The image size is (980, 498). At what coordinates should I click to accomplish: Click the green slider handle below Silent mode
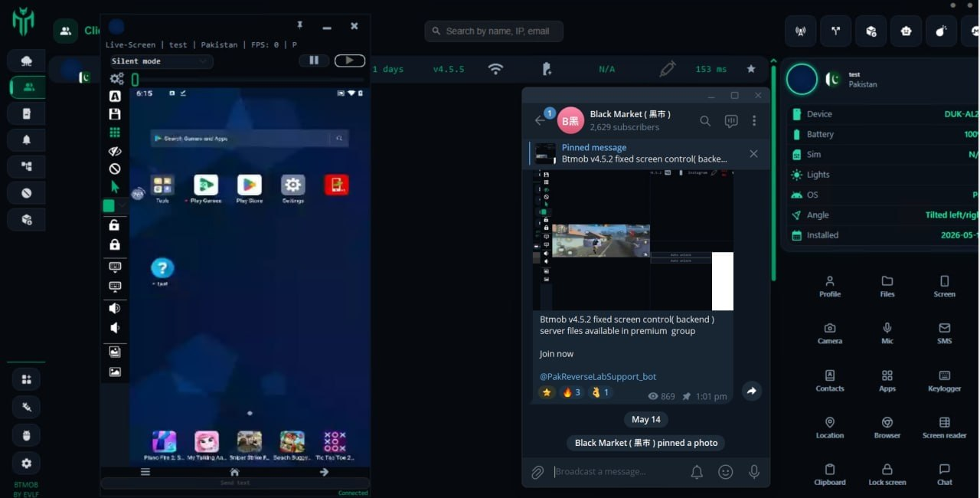pos(135,80)
